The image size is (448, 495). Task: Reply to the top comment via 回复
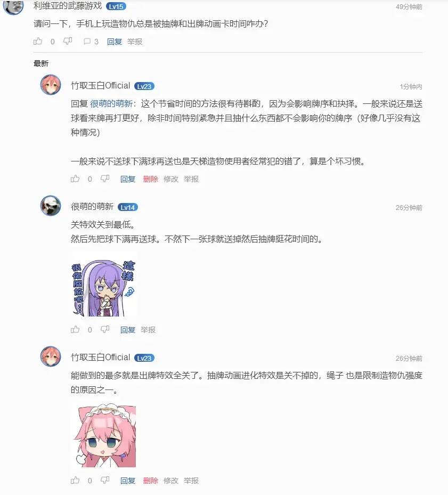[x=115, y=42]
